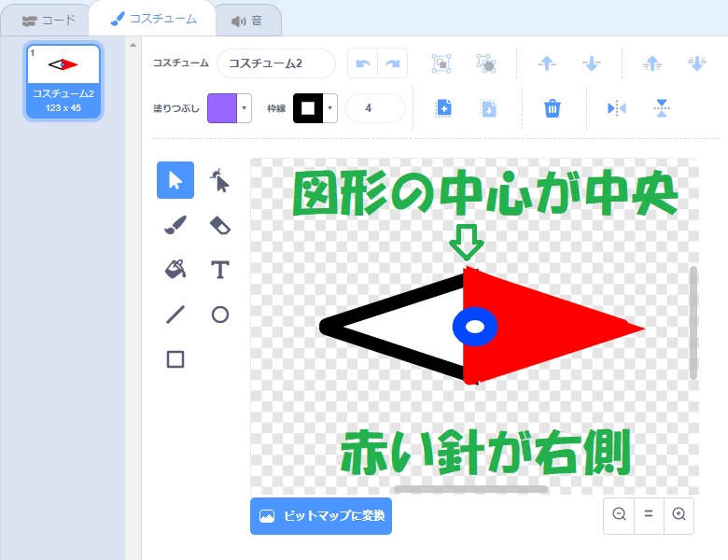Switch to the コスチューム tab
The image size is (728, 560).
tap(153, 19)
